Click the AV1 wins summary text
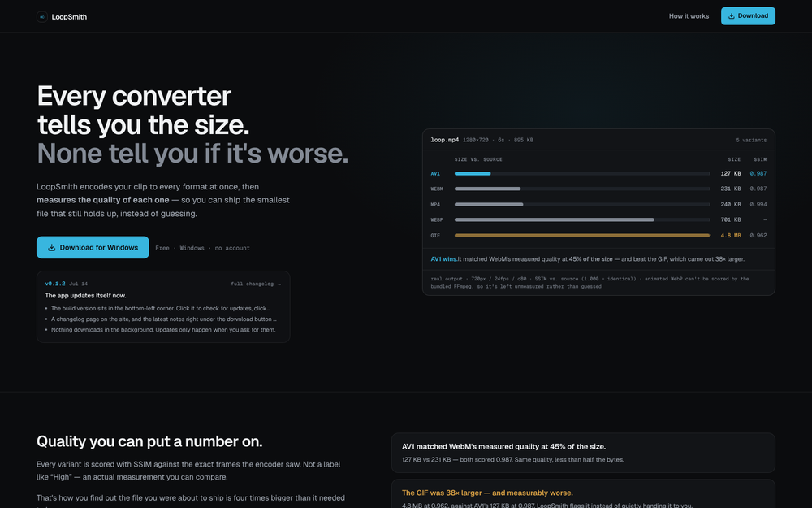Image resolution: width=812 pixels, height=508 pixels. coord(443,259)
